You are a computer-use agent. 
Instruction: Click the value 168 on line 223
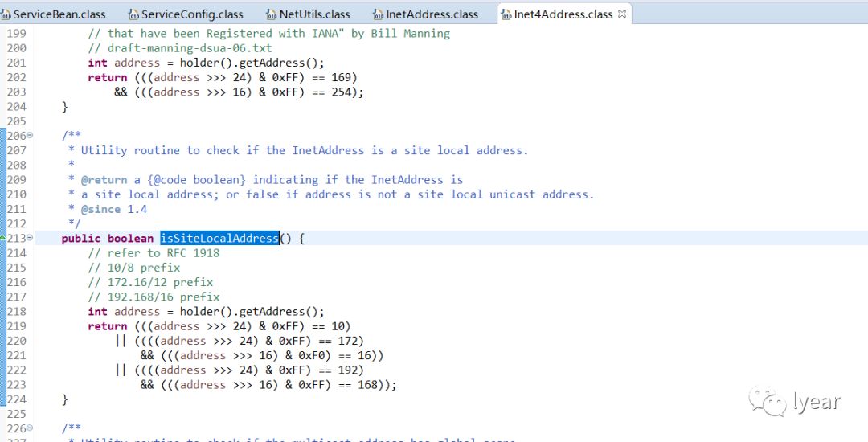(367, 385)
